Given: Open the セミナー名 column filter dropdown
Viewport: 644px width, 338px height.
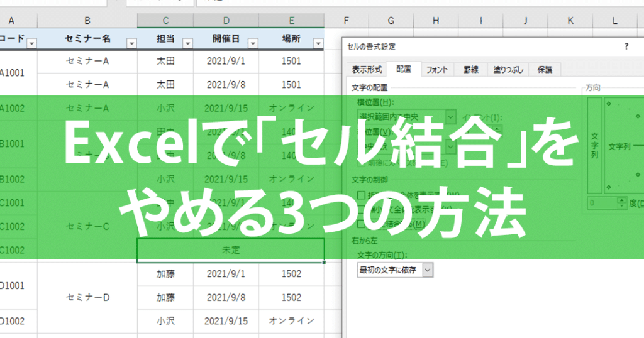Looking at the screenshot, I should point(131,43).
